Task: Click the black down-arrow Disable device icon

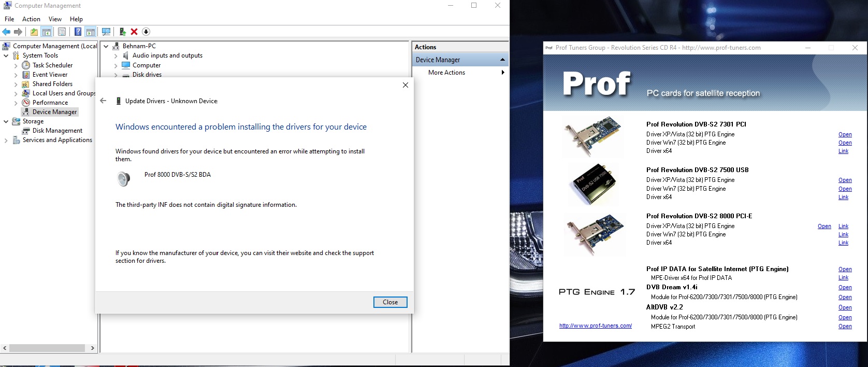Action: click(146, 32)
